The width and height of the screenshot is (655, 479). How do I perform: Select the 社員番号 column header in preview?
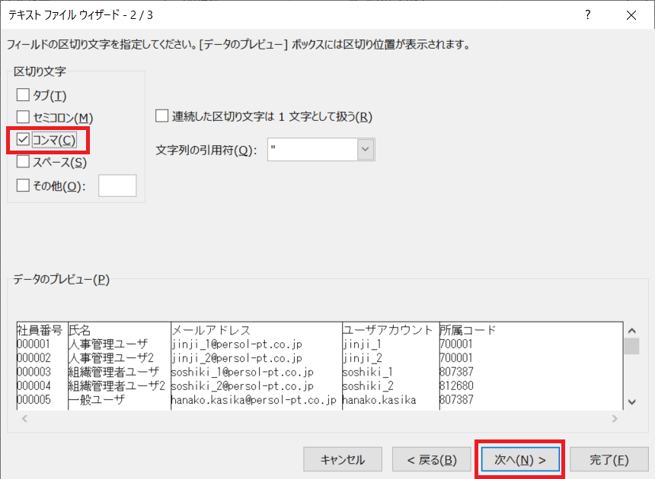pos(40,330)
